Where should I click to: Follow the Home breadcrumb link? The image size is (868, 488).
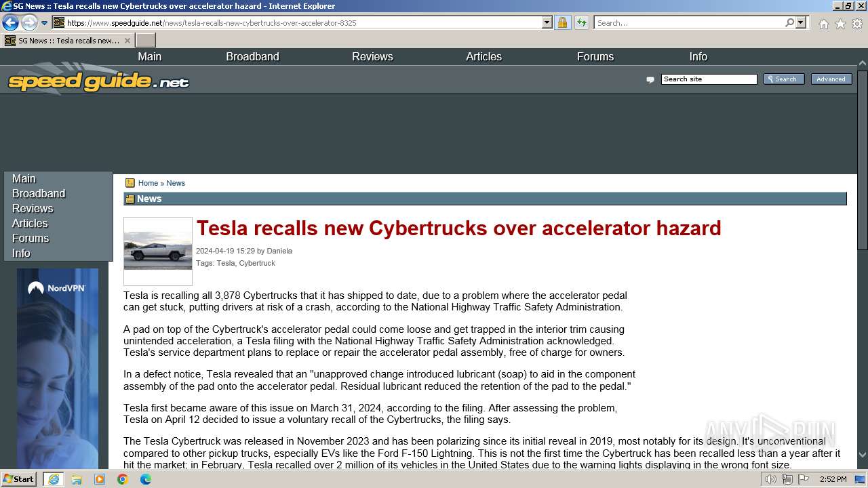[148, 183]
